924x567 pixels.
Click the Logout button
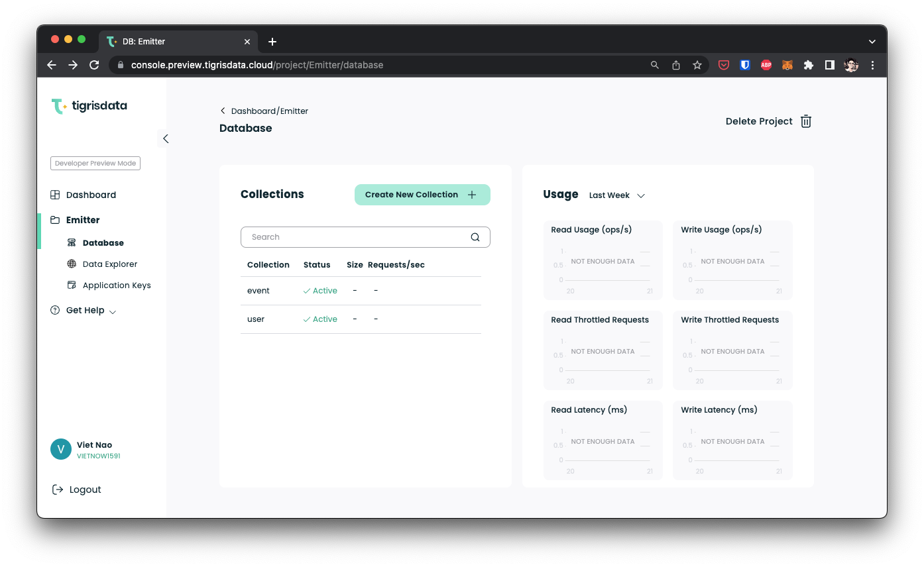tap(76, 490)
